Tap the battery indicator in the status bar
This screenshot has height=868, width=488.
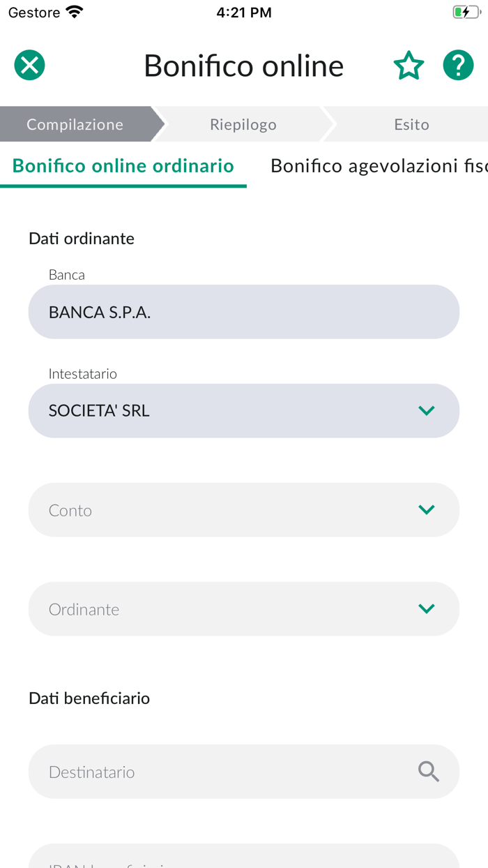pyautogui.click(x=466, y=11)
